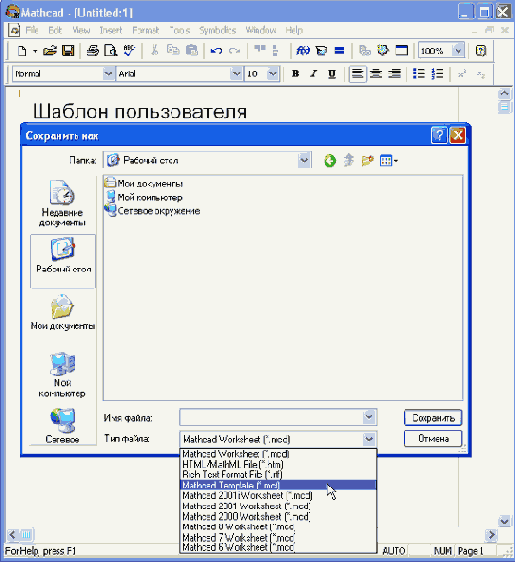Select Мои документы in places bar

(63, 312)
